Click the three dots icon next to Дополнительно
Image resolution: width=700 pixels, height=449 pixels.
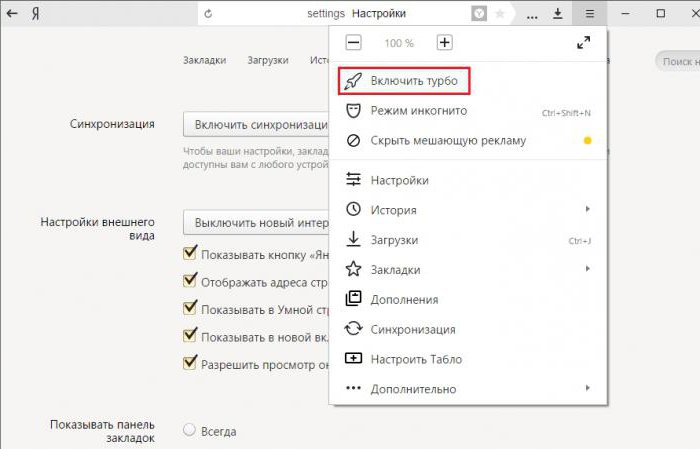[x=353, y=388]
